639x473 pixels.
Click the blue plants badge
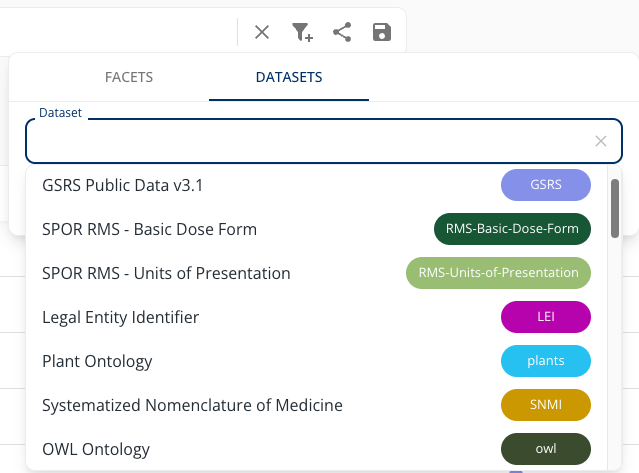point(545,361)
